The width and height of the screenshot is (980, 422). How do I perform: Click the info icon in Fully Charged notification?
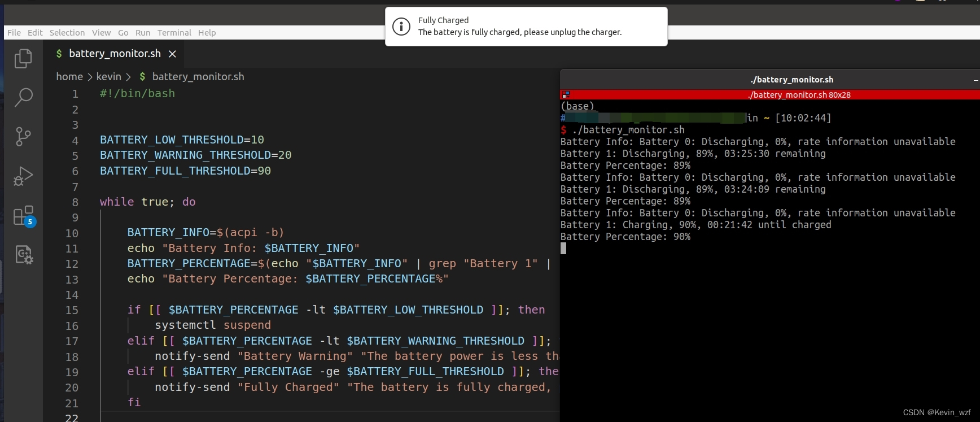[401, 26]
